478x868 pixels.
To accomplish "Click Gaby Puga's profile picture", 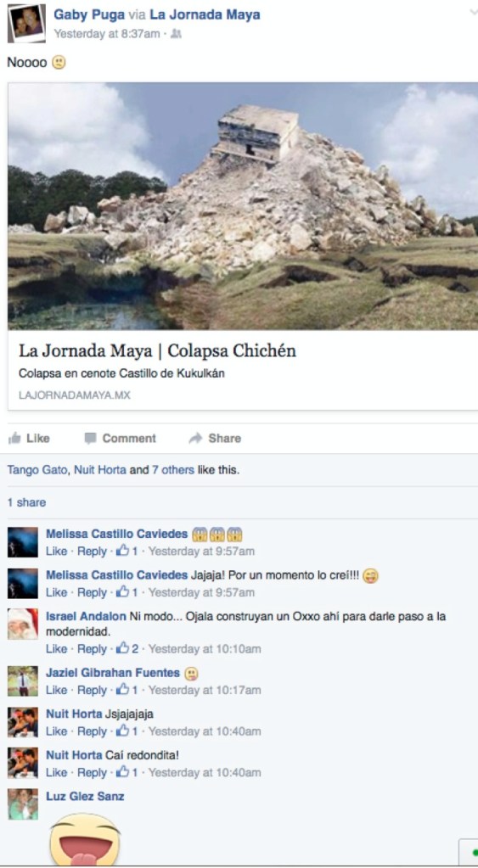I will 26,23.
